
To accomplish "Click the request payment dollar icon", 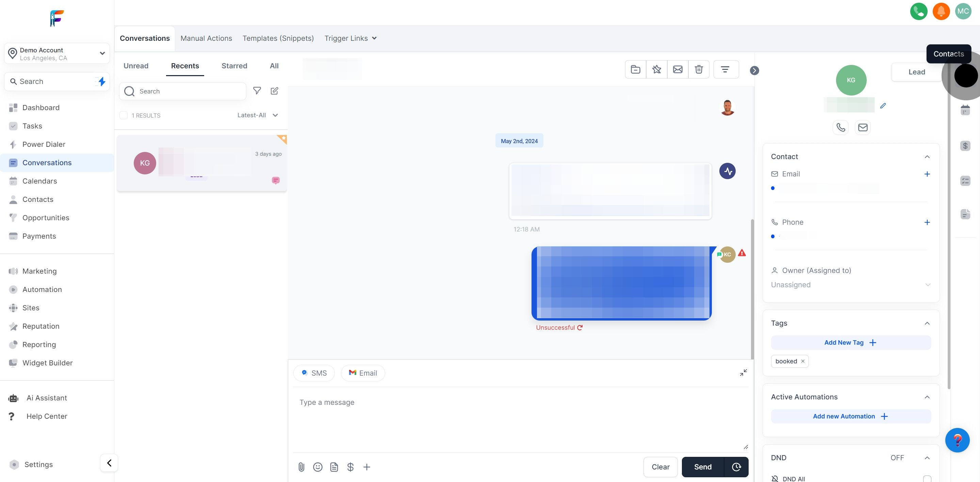I will pyautogui.click(x=350, y=467).
